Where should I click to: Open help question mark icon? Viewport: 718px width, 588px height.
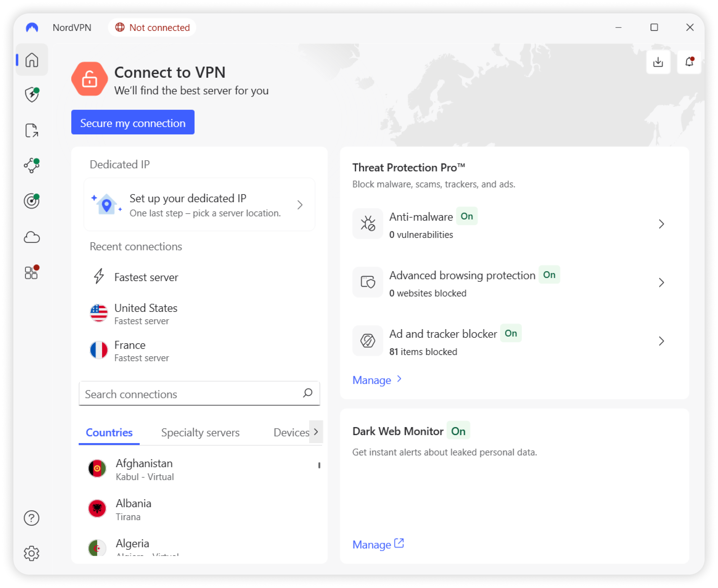tap(32, 518)
